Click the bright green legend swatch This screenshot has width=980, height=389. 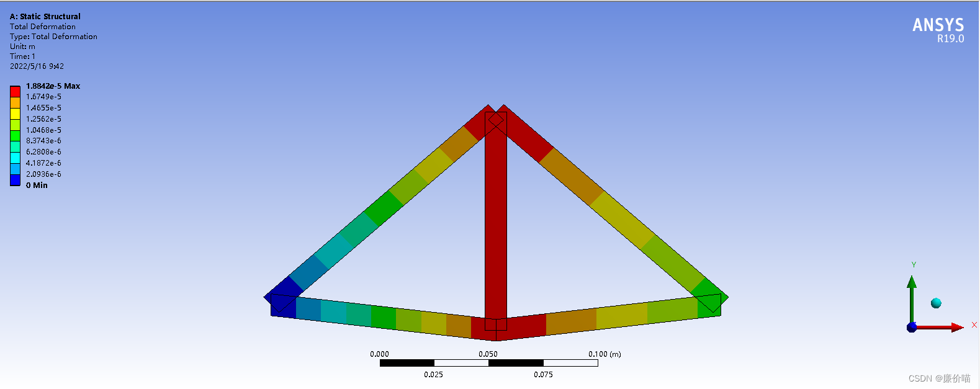15,136
